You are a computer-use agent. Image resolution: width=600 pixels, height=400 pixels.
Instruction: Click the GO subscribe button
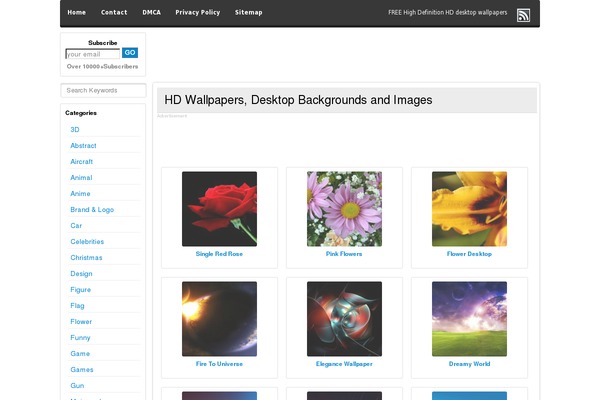click(x=130, y=53)
